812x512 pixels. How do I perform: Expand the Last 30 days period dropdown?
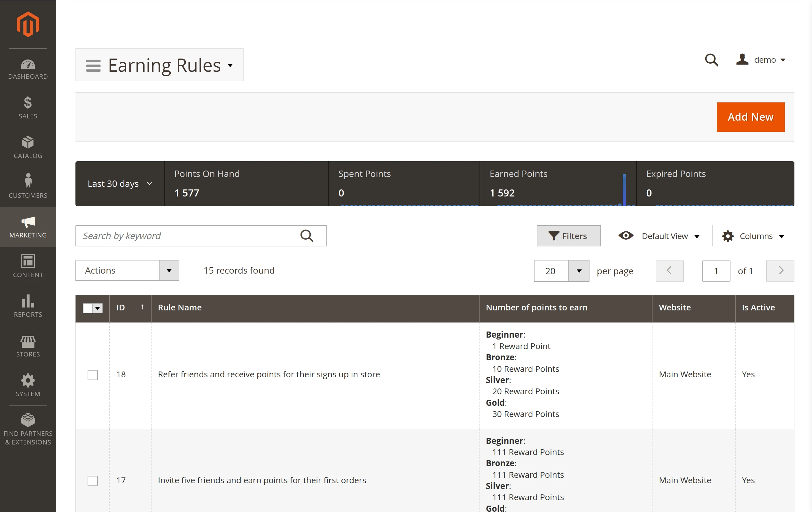coord(120,184)
